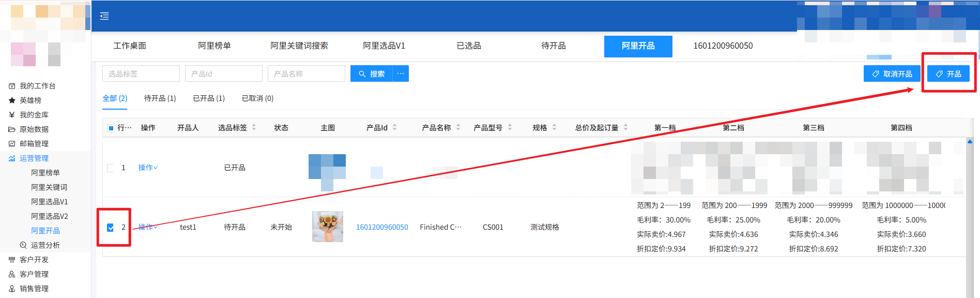
Task: Sort by 规格 column arrows
Action: click(554, 127)
